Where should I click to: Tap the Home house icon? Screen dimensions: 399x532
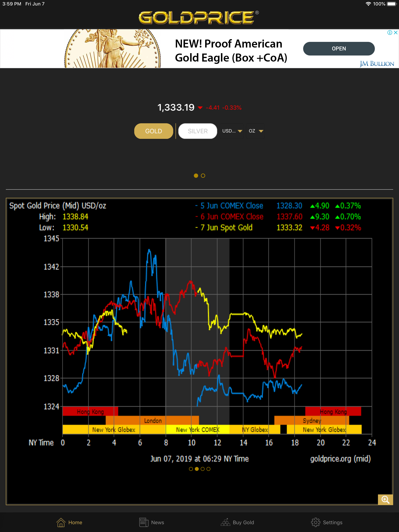click(x=61, y=522)
